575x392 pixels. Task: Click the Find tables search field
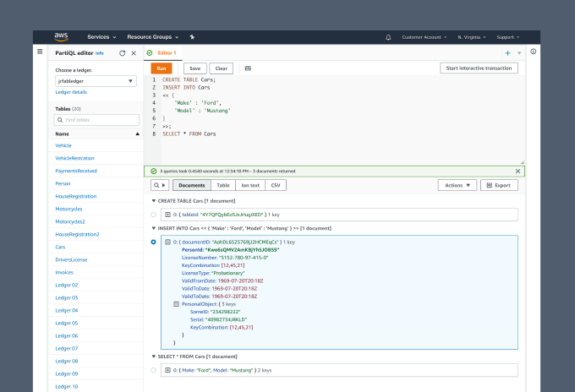click(x=96, y=120)
